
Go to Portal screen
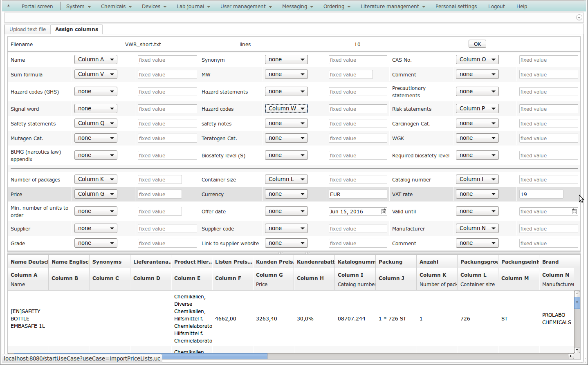(37, 6)
